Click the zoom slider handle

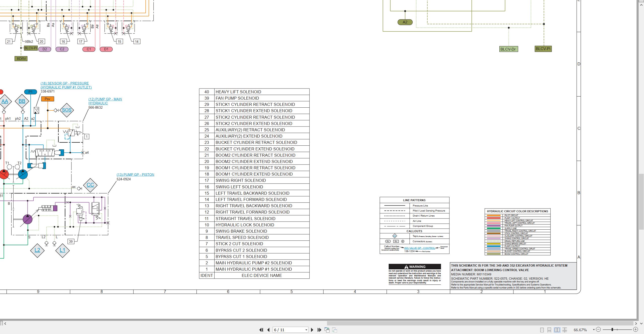click(612, 329)
